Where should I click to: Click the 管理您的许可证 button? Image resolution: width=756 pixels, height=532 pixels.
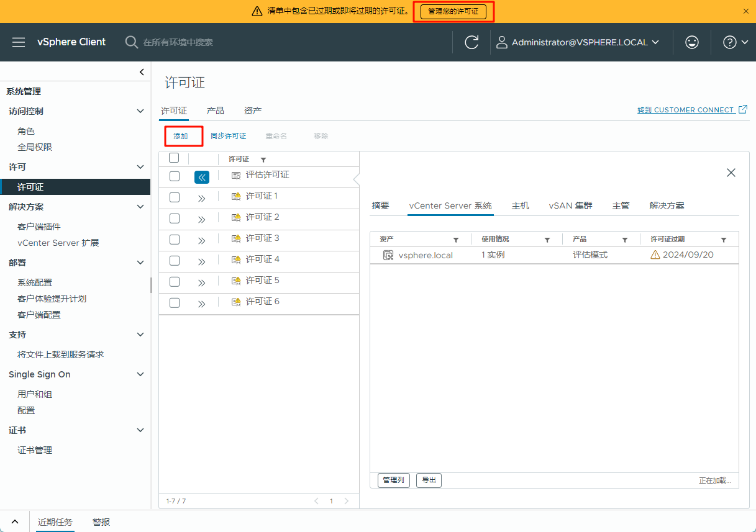point(453,12)
